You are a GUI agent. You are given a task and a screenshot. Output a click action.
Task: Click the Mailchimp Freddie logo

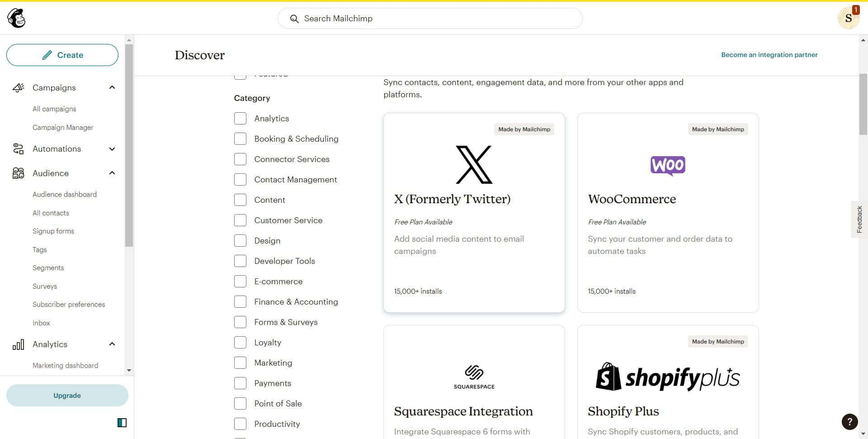[16, 18]
